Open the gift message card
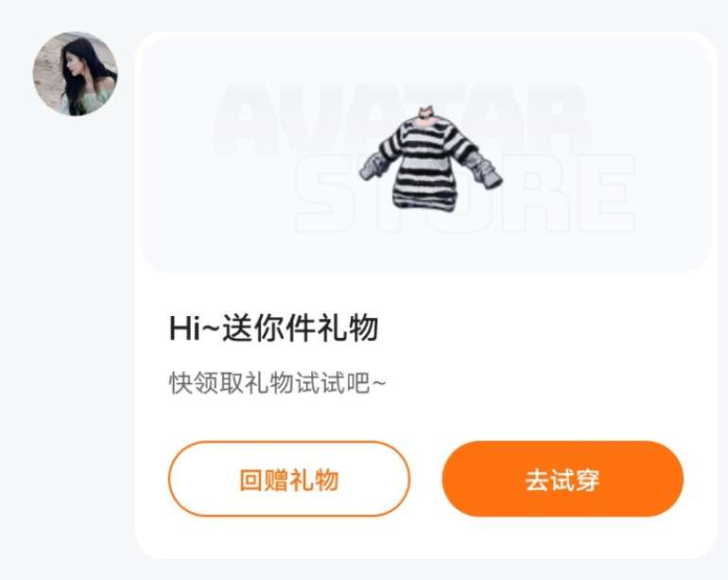 point(425,295)
